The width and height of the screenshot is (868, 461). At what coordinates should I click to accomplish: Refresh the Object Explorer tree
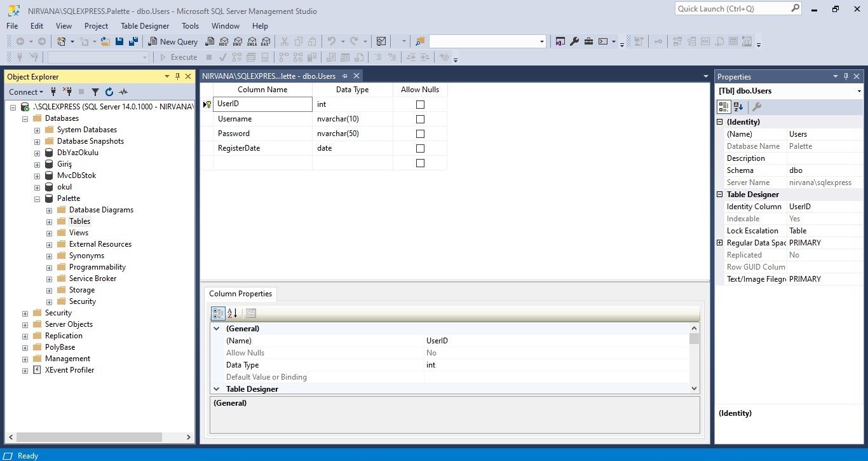[109, 92]
